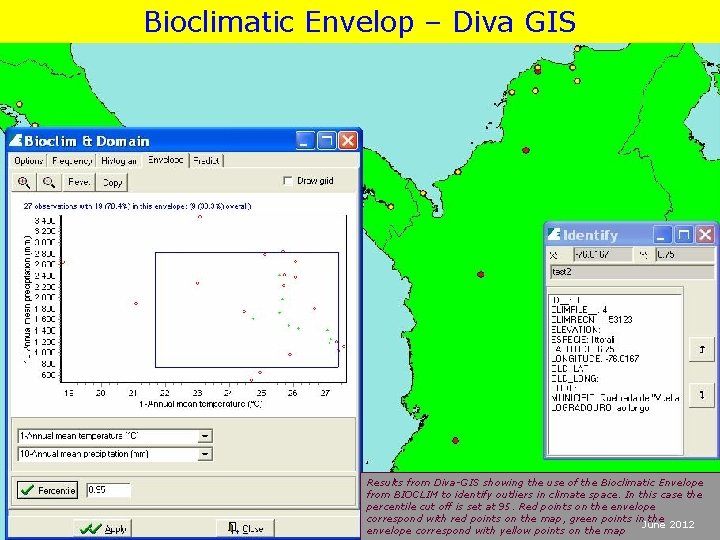
Task: Enable the Draw grid checkbox
Action: [x=288, y=181]
